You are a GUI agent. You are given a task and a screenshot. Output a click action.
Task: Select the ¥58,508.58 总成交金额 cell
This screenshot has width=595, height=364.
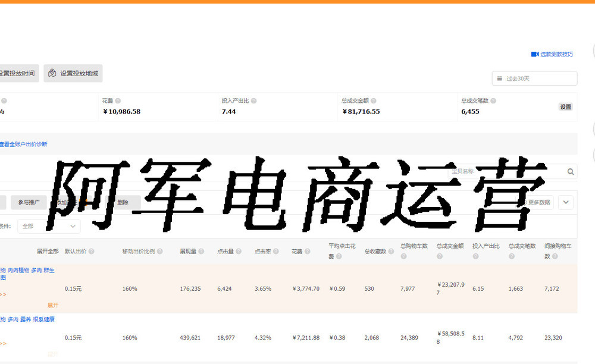click(x=450, y=337)
